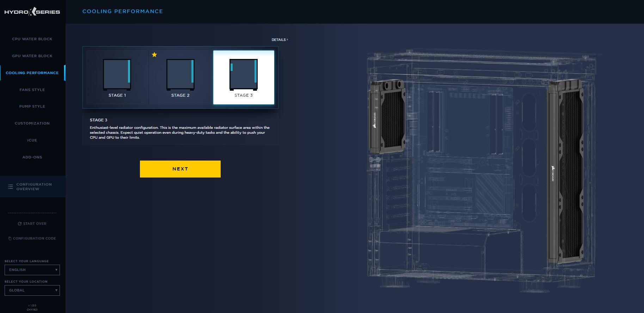Select the Stage 3 radiator configuration
This screenshot has height=313, width=644.
coord(244,77)
